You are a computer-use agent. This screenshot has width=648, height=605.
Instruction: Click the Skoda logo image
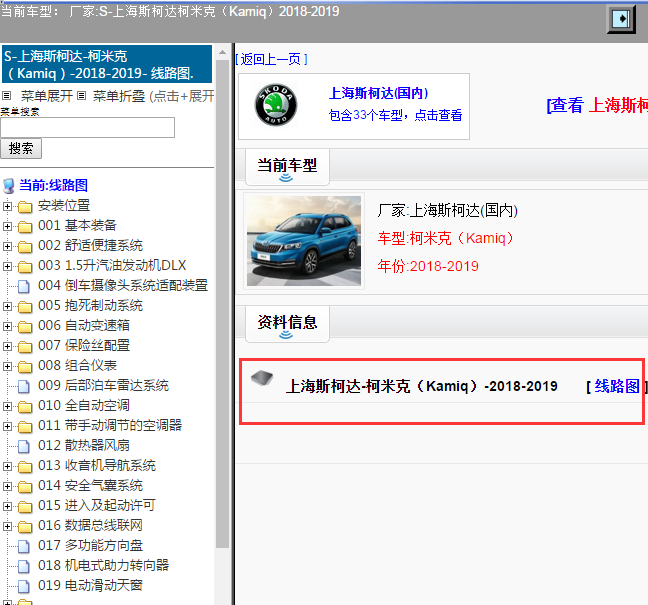[276, 105]
